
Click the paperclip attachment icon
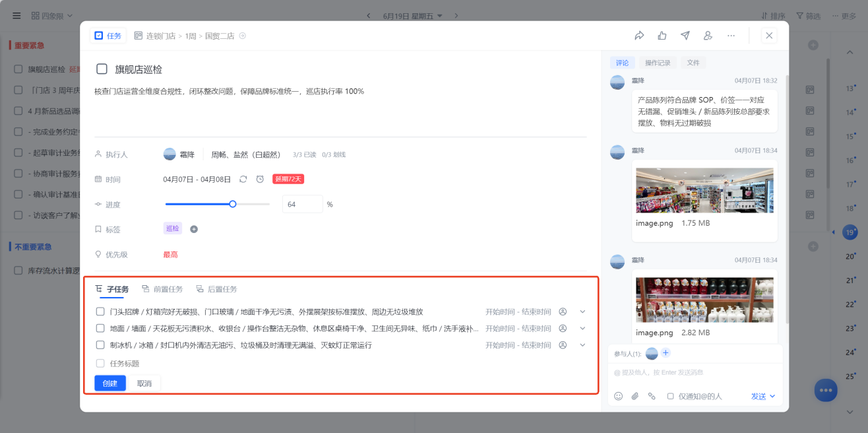point(635,396)
